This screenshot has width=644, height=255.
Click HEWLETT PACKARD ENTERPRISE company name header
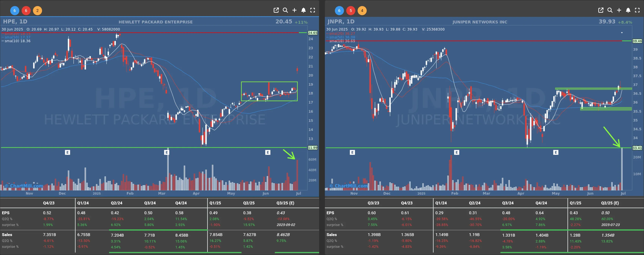click(x=156, y=22)
